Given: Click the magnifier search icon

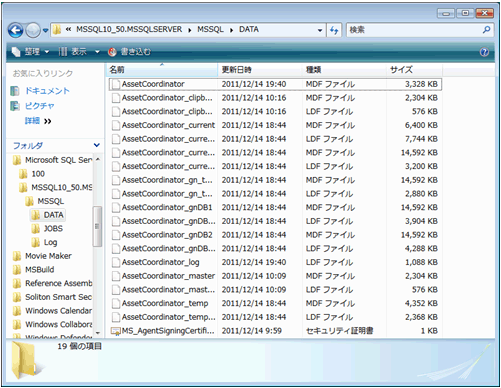Looking at the screenshot, I should [486, 30].
